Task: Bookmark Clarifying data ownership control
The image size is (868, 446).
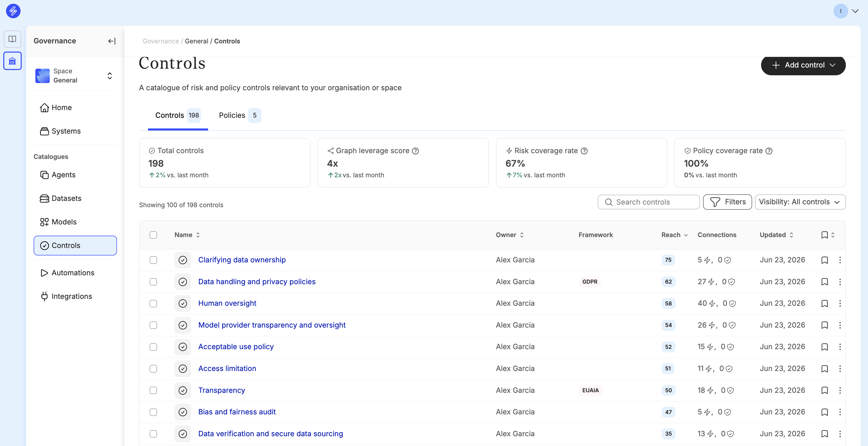Action: [x=825, y=260]
